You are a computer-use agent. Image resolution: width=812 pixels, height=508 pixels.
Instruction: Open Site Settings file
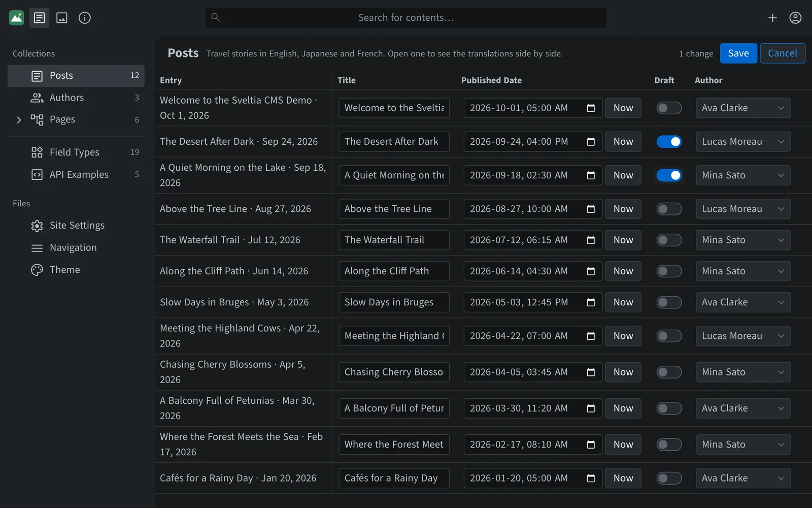pos(76,226)
